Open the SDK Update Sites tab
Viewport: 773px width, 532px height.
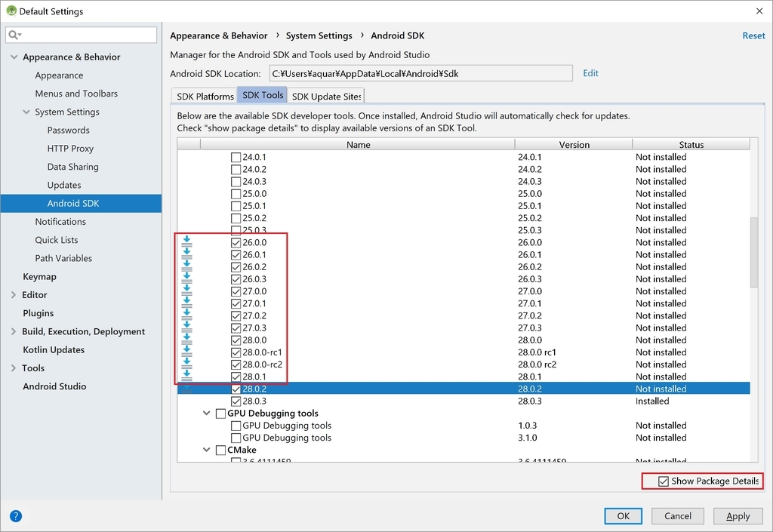click(326, 96)
